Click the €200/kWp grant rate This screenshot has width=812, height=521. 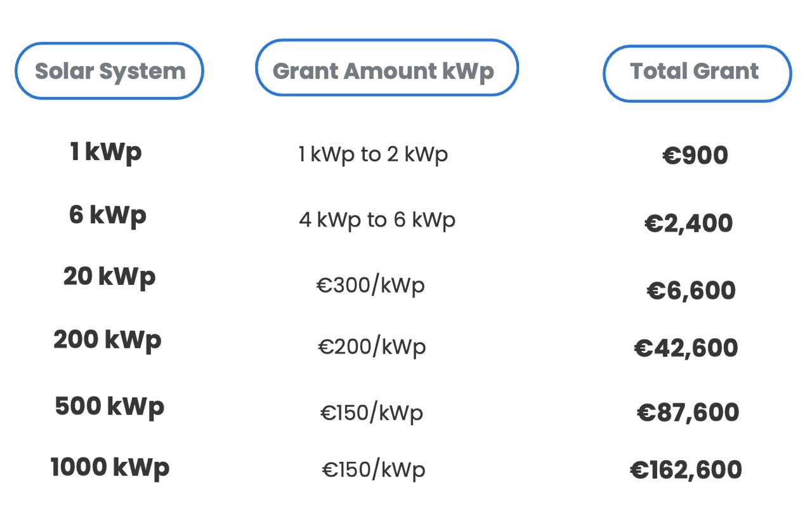click(372, 346)
